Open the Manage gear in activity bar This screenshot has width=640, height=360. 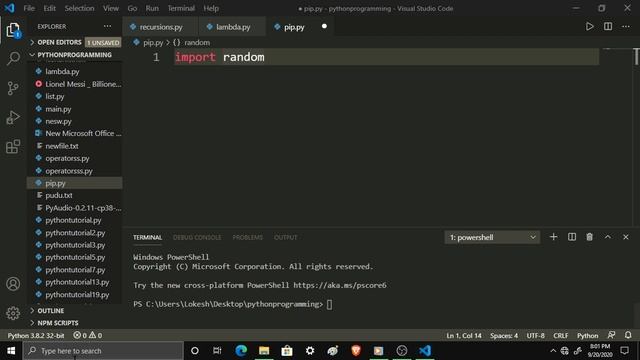pyautogui.click(x=13, y=313)
